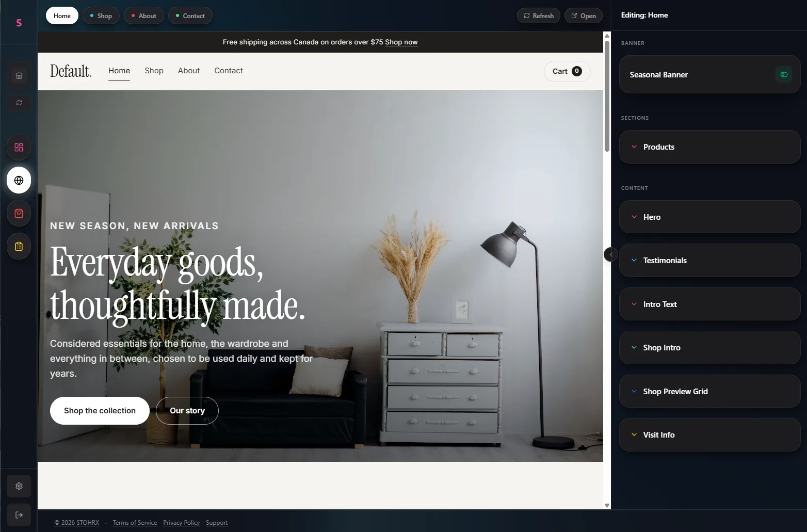Expand the Visit Info block

coord(709,435)
